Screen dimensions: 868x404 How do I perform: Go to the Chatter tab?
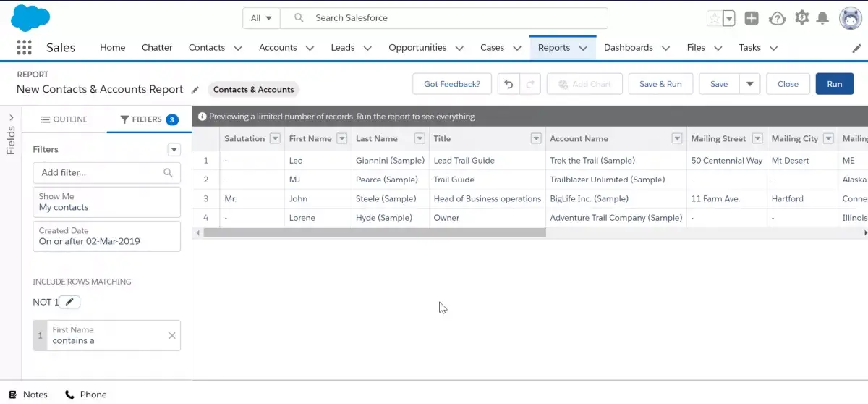157,48
